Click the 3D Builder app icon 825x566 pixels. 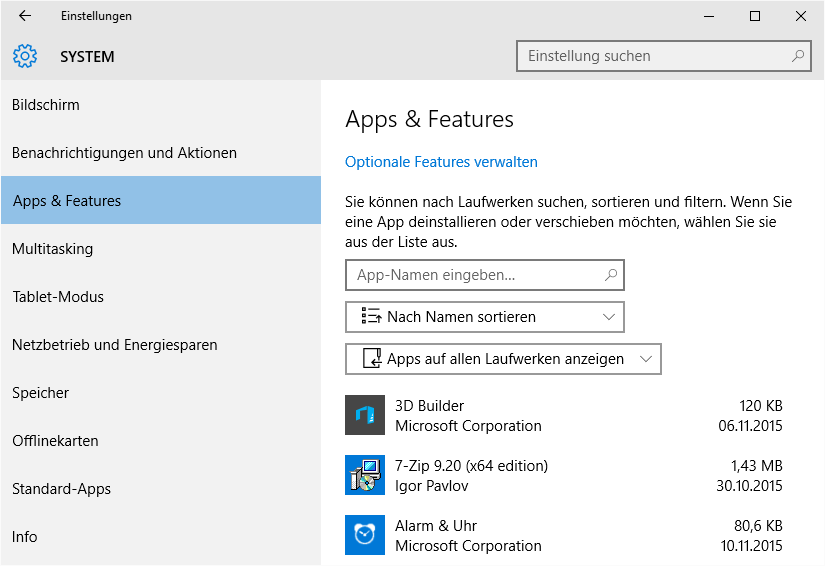point(365,415)
